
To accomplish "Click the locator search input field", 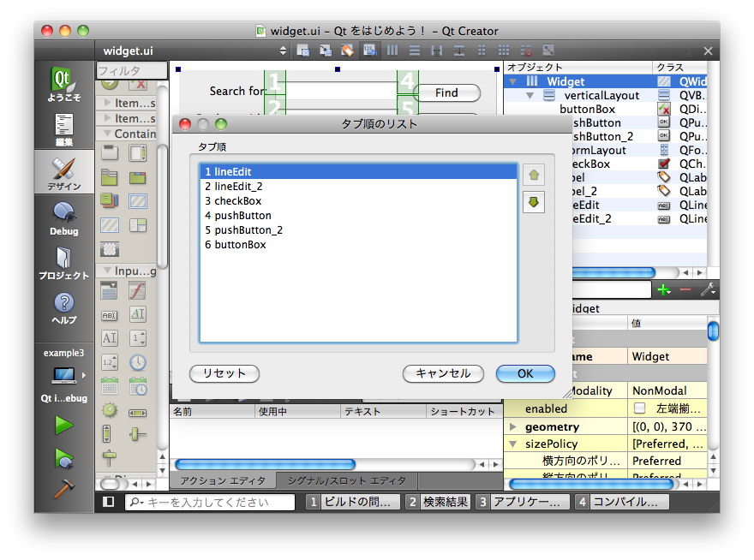I will click(x=214, y=503).
